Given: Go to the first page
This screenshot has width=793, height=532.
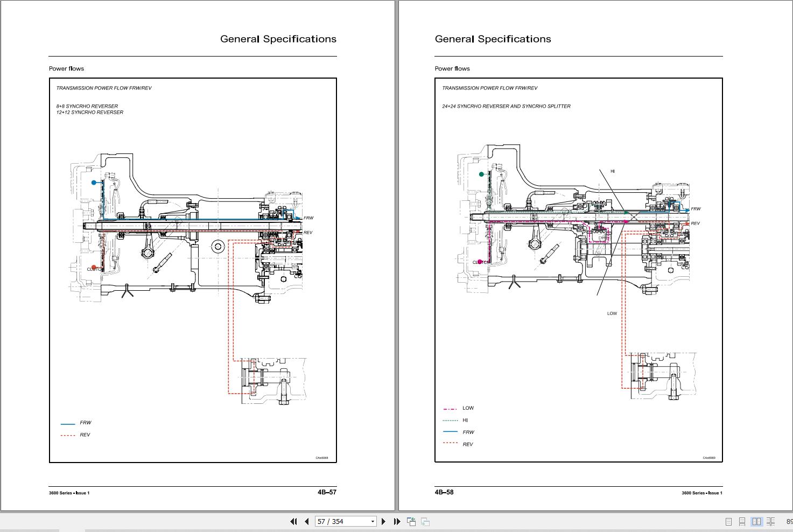Looking at the screenshot, I should (293, 521).
